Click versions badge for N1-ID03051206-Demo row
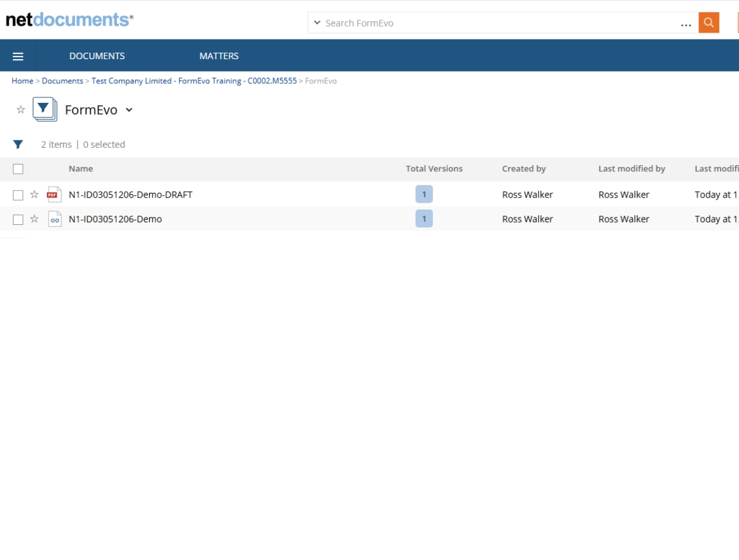 click(x=424, y=219)
